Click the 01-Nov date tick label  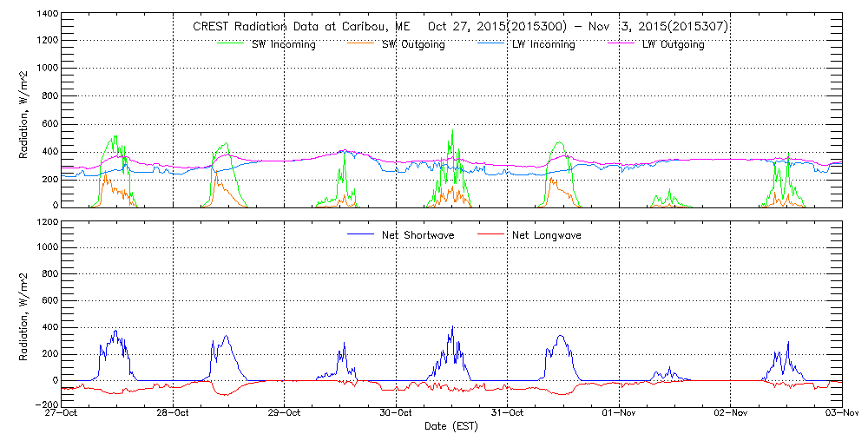[x=619, y=413]
